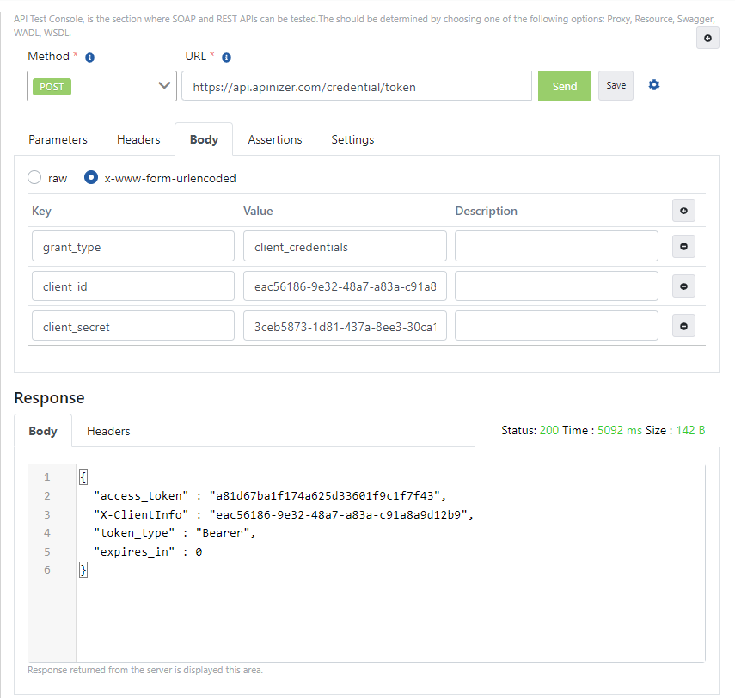The height and width of the screenshot is (700, 735).
Task: Remove the grant_type row
Action: click(x=683, y=247)
